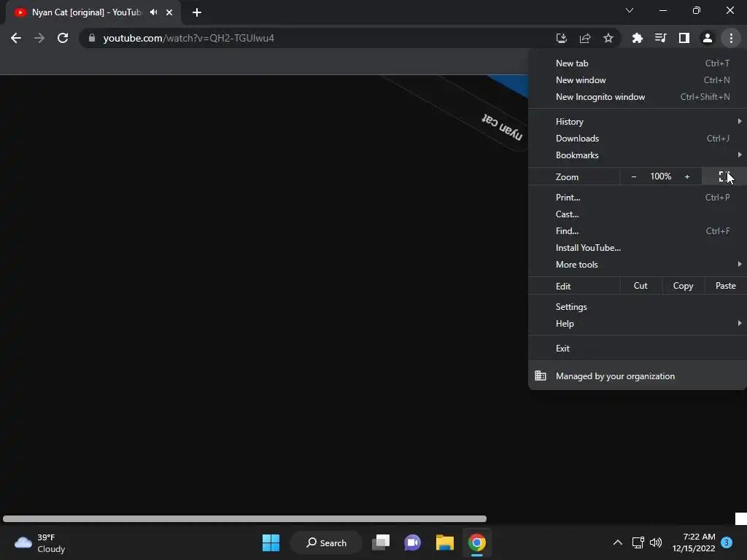
Task: Open the notification count badge
Action: 727,542
